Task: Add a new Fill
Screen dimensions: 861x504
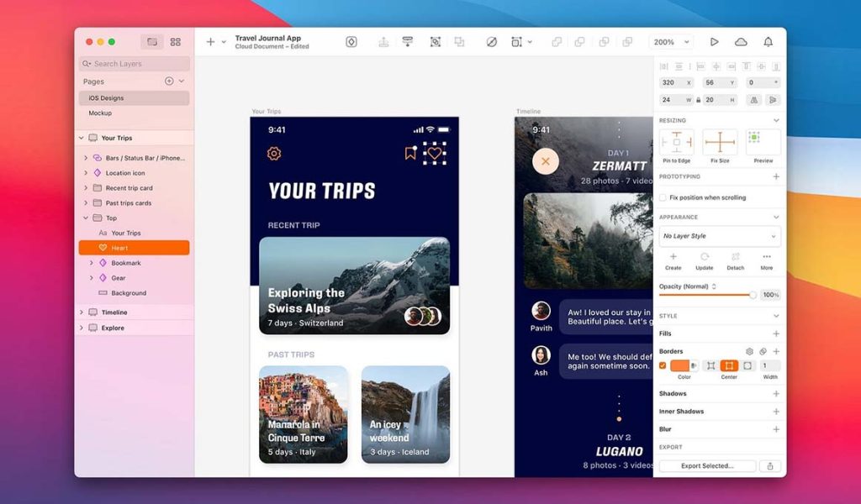Action: coord(776,333)
